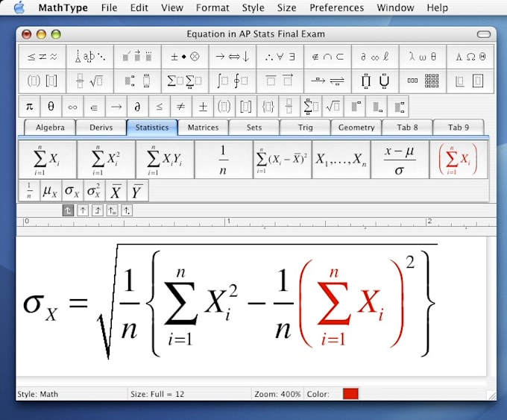
Task: Open the set theory symbols palette
Action: pyautogui.click(x=327, y=57)
